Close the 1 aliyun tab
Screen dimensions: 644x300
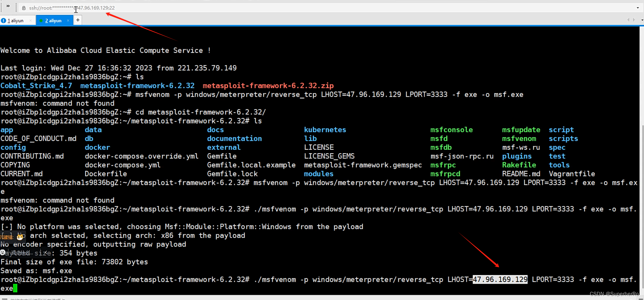(31, 21)
